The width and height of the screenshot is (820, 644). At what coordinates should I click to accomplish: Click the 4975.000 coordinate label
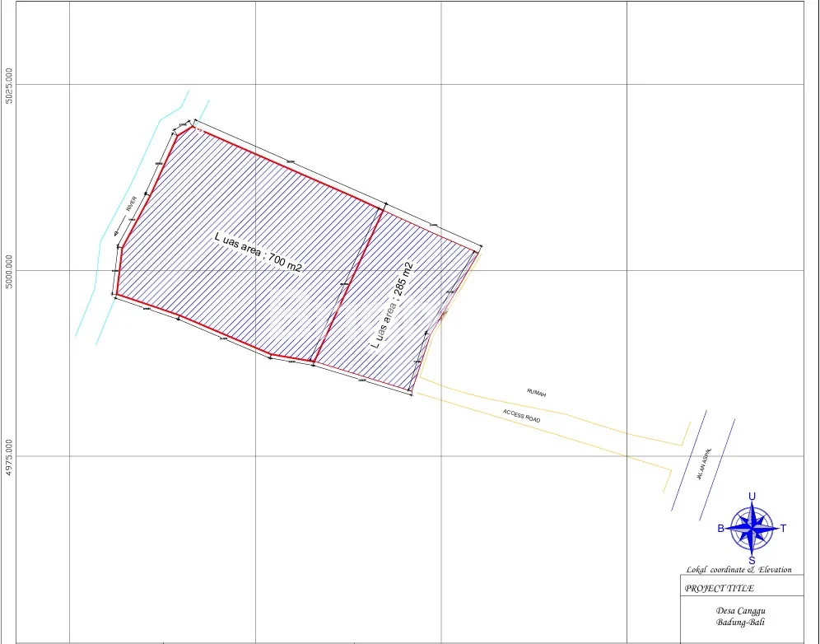click(x=10, y=457)
